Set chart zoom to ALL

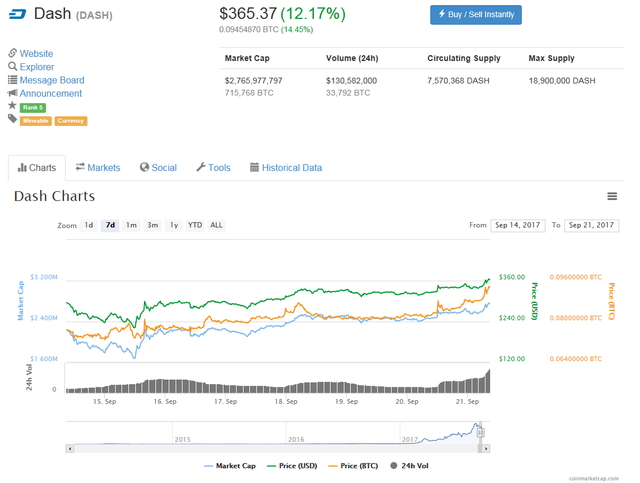216,225
